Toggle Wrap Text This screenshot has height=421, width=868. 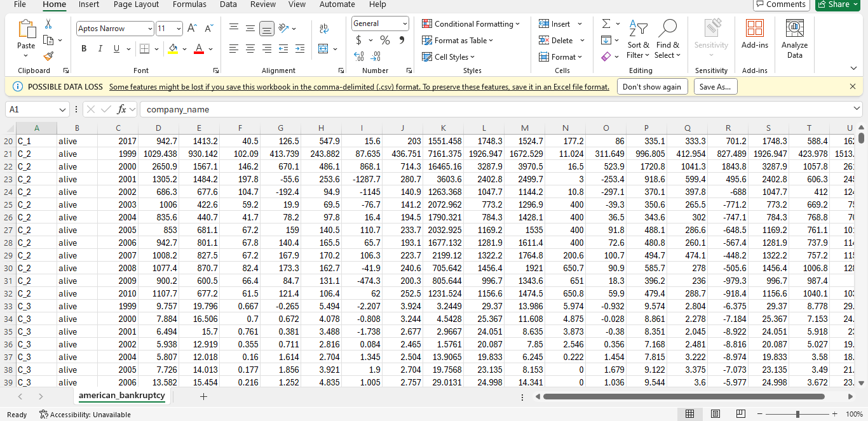tap(323, 29)
